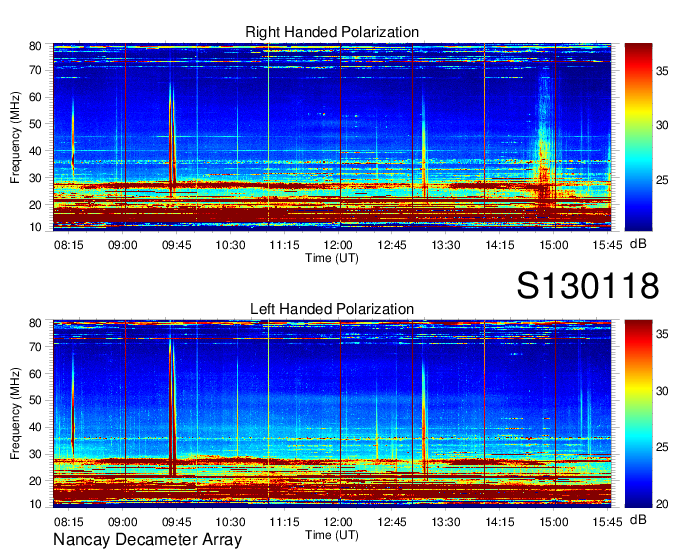Click the 09:45 time tick under Left Handed plot
Viewport: 680px width, 552px height.
pos(177,522)
